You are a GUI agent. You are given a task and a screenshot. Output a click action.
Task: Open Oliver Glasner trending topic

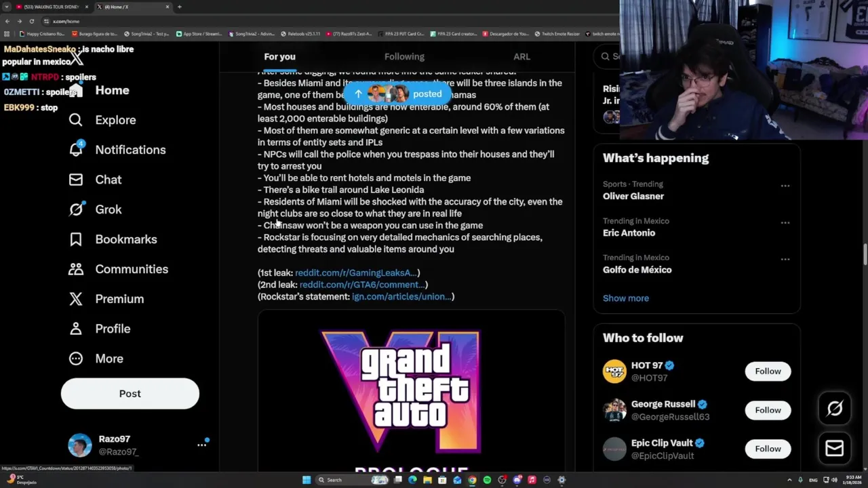tap(633, 196)
